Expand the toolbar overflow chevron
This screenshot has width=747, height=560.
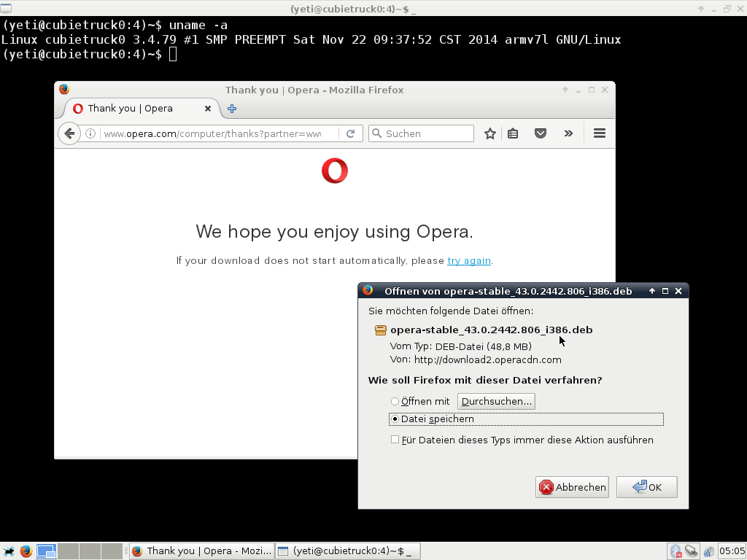[568, 133]
